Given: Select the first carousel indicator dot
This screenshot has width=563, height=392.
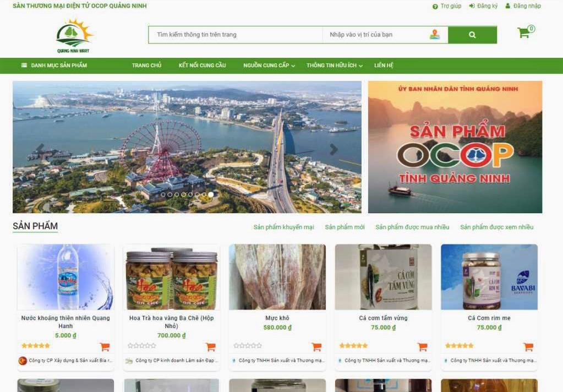Looking at the screenshot, I should click(163, 194).
